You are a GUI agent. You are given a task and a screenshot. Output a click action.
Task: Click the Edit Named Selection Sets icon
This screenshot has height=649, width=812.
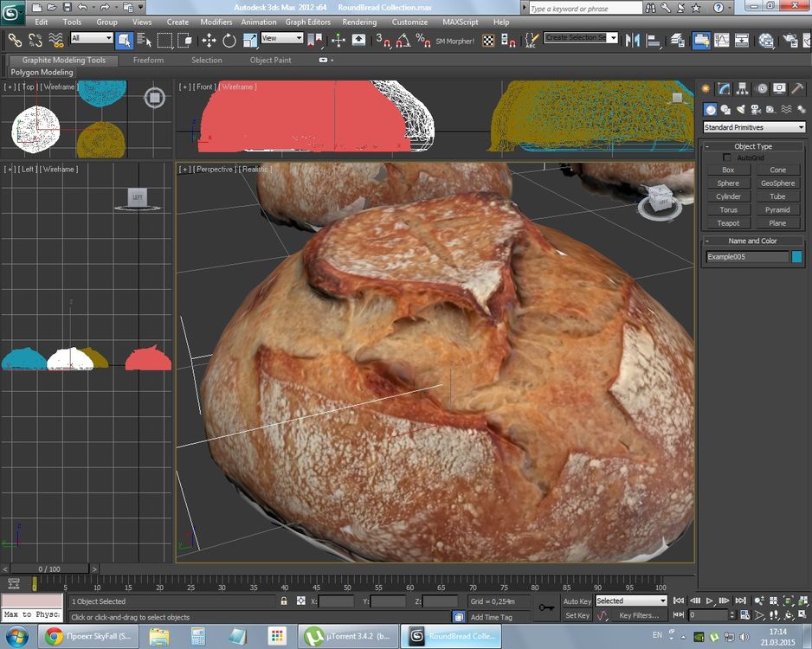pos(532,40)
